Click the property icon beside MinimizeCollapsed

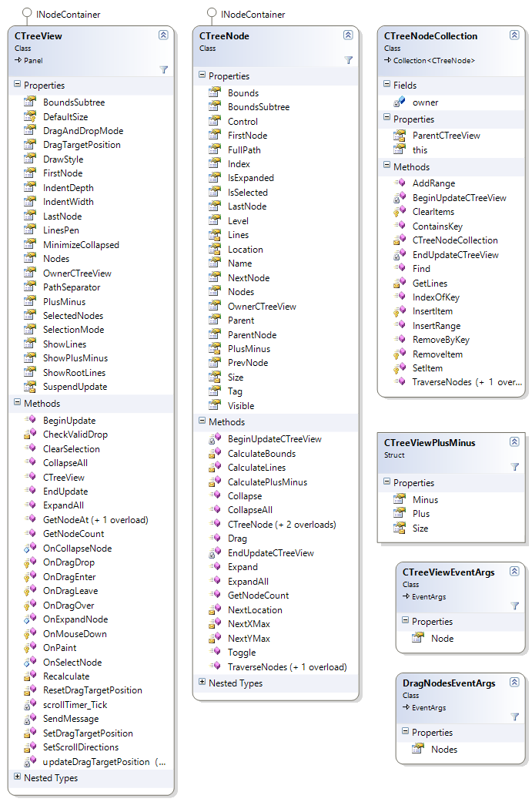click(30, 244)
